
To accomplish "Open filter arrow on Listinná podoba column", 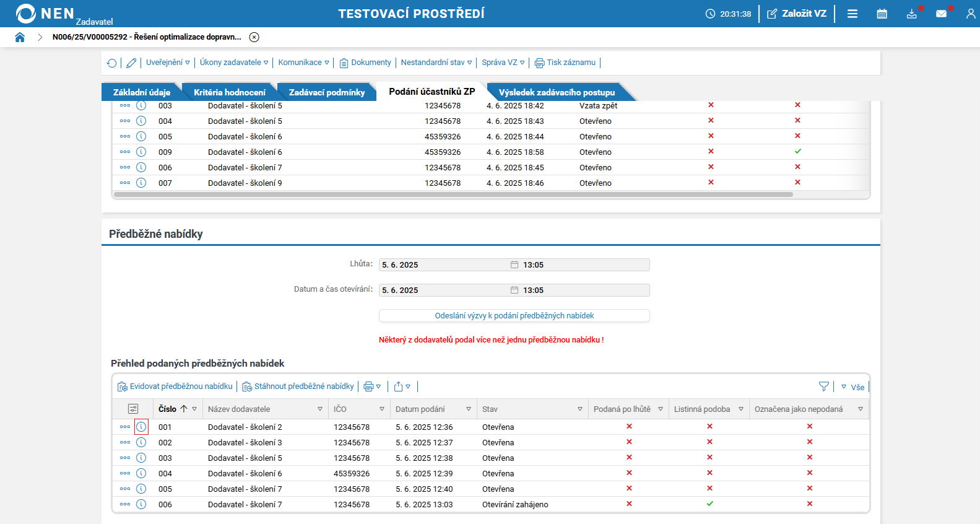I will point(741,409).
